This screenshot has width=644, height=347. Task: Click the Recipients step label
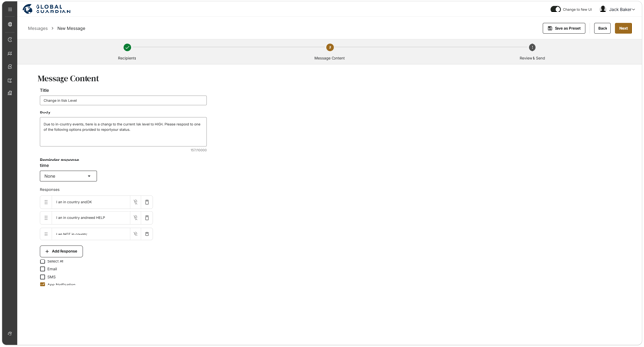click(127, 58)
